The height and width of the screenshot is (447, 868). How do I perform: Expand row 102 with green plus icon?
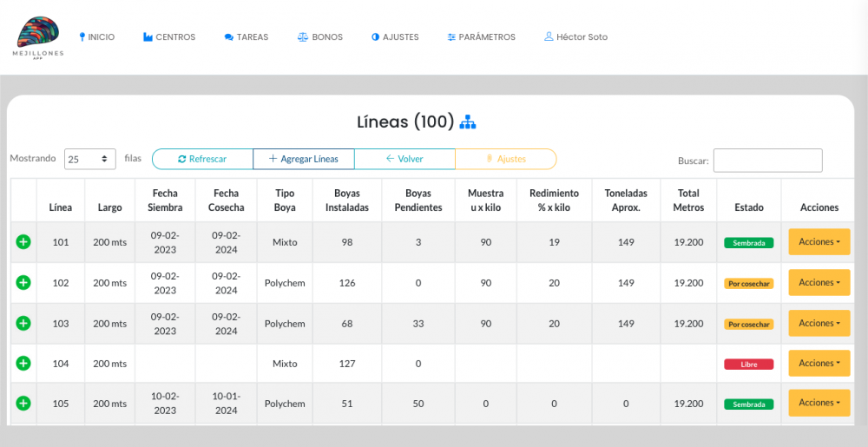[23, 283]
